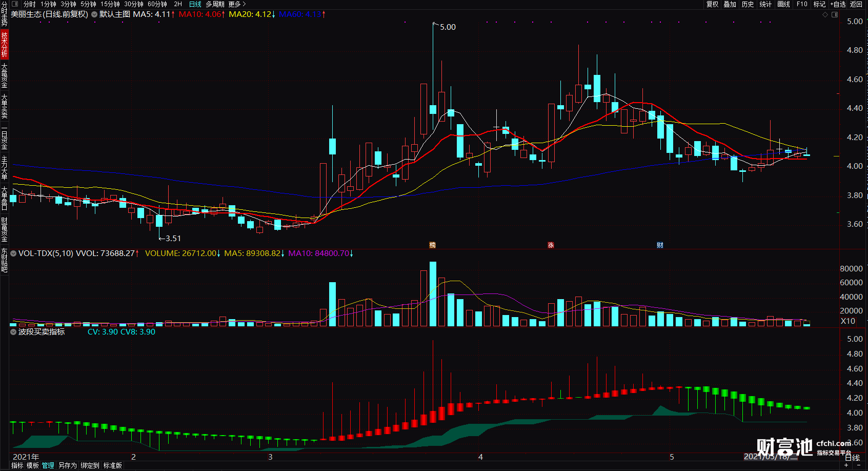Expand the 默认主图 indicator dropdown arrow
868x471 pixels.
(94, 14)
